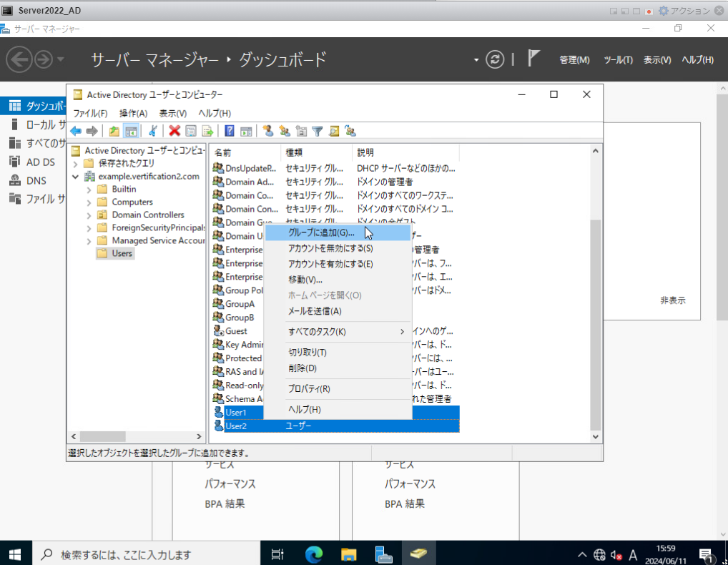Select the GroupA entry in the list
The height and width of the screenshot is (565, 728).
tap(240, 304)
